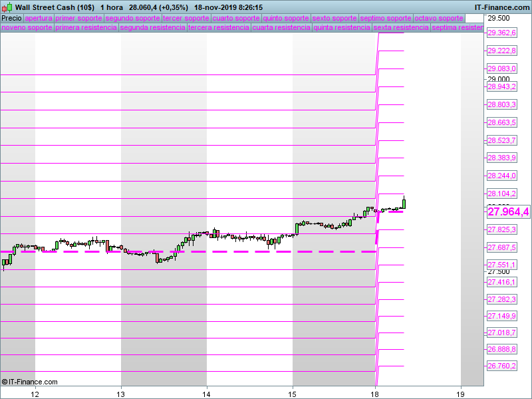Click the 'tercer soporte' legend label
This screenshot has height=399, width=532.
(186, 18)
